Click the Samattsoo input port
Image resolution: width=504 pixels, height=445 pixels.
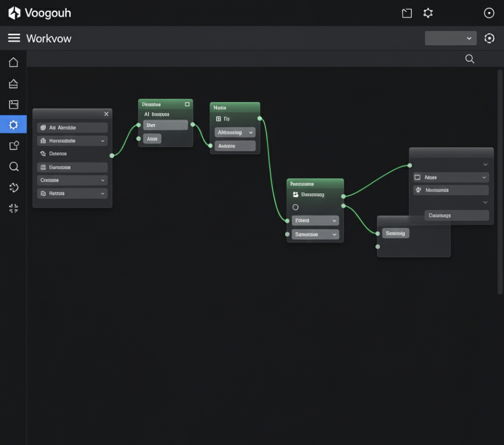287,234
